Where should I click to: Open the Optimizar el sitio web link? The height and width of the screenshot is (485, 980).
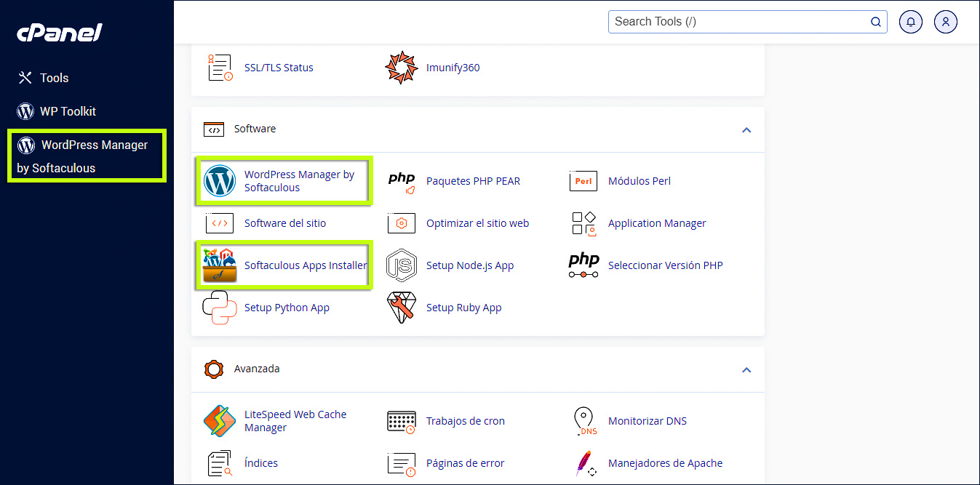click(x=477, y=223)
